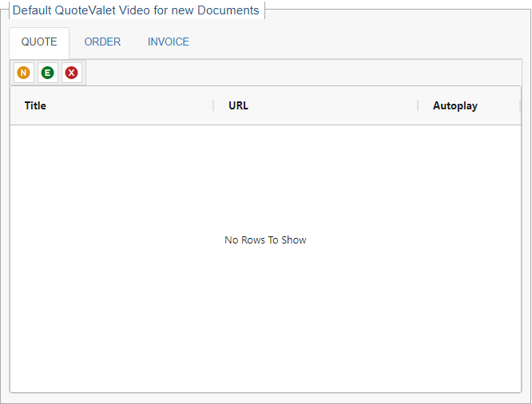532x404 pixels.
Task: Switch to the QUOTE tab
Action: point(39,42)
